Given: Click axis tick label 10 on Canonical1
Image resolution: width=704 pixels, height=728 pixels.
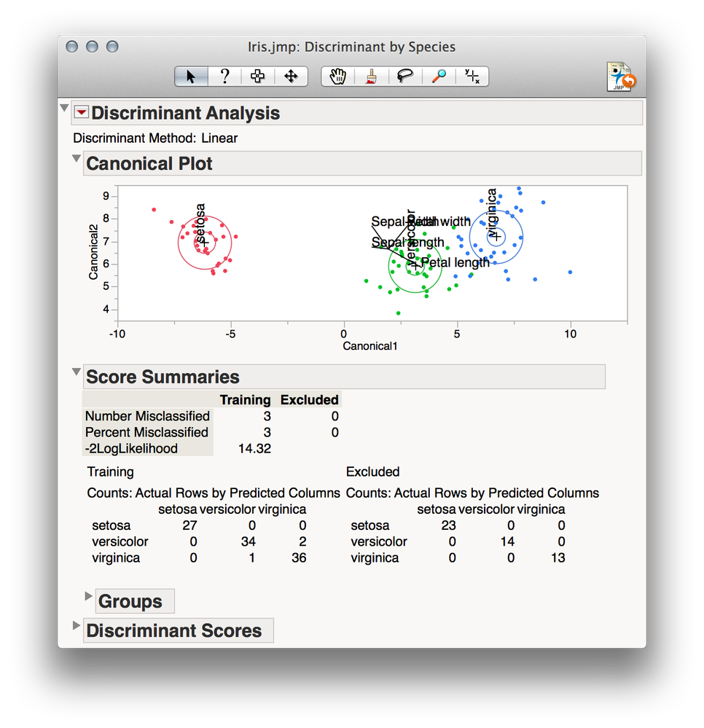Looking at the screenshot, I should point(570,334).
